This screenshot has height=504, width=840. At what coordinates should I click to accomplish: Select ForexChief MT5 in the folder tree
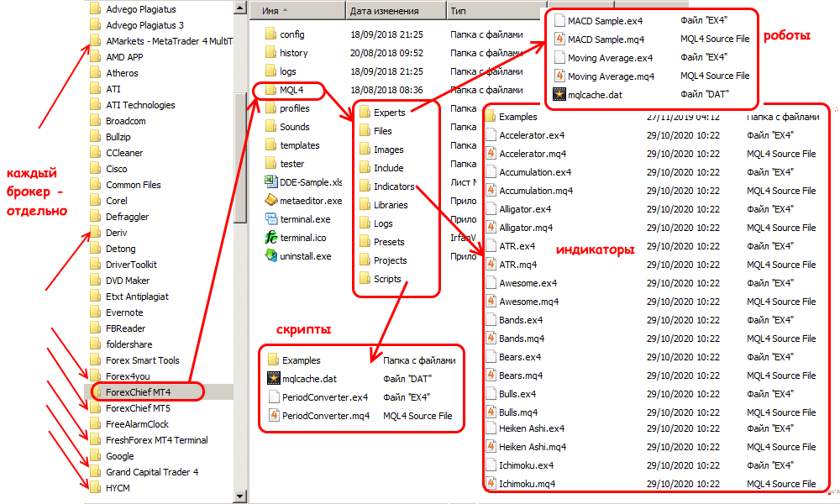[138, 408]
